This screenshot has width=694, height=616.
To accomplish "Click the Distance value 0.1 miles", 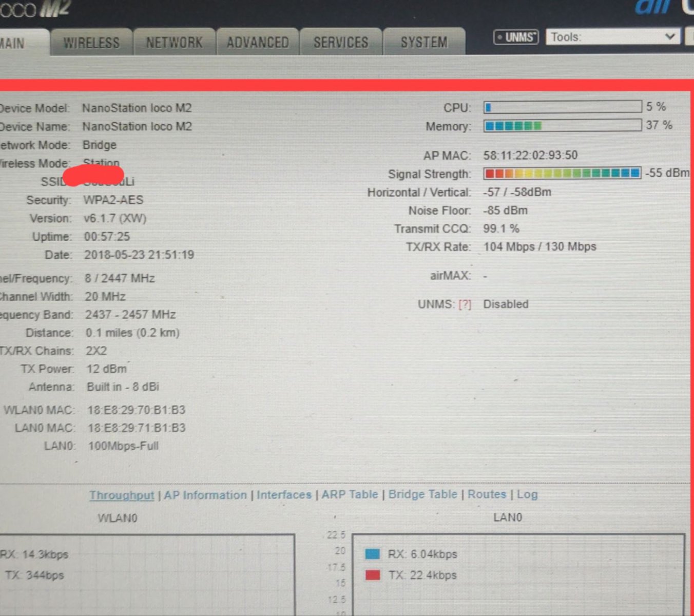I will click(x=132, y=333).
